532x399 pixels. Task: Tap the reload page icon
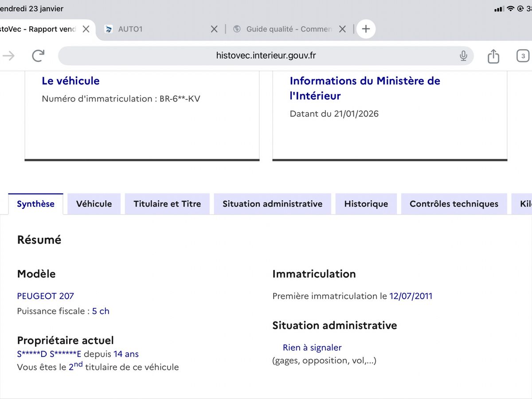(x=39, y=55)
